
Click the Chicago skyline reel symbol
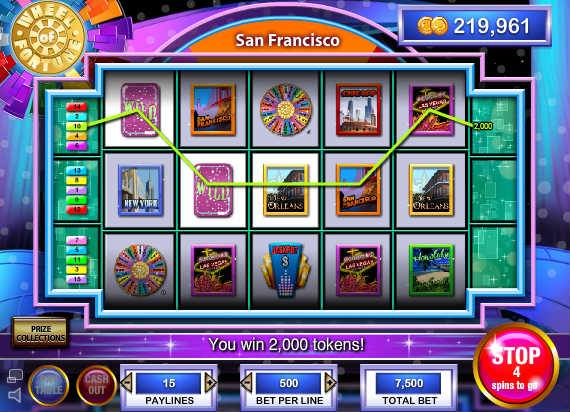(x=358, y=110)
